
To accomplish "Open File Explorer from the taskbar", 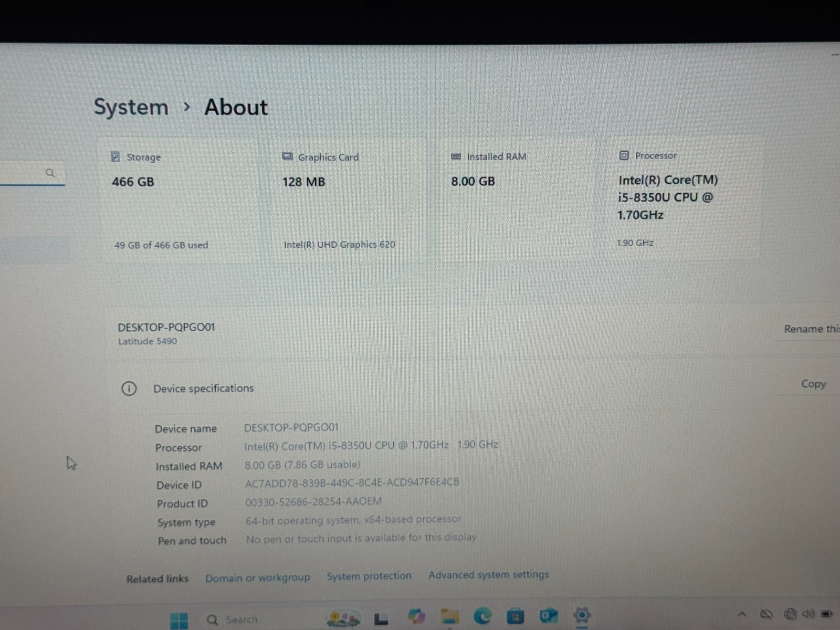I will click(x=450, y=616).
